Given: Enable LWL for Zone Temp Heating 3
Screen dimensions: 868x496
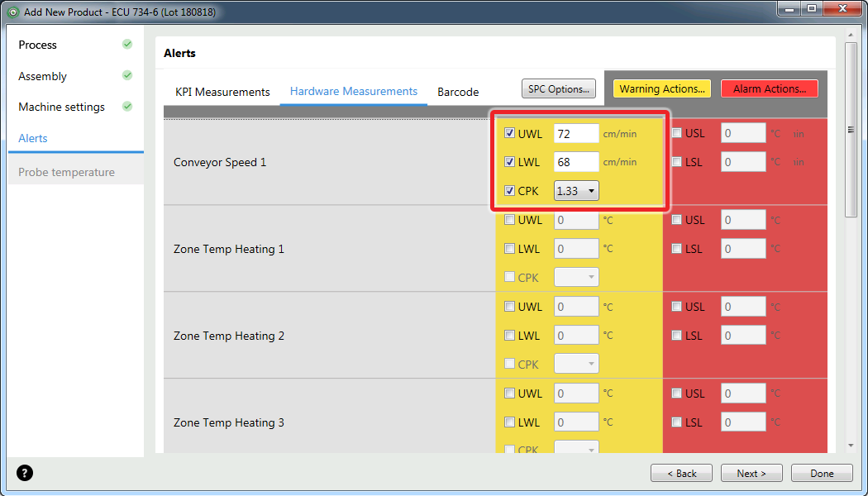Looking at the screenshot, I should [510, 422].
